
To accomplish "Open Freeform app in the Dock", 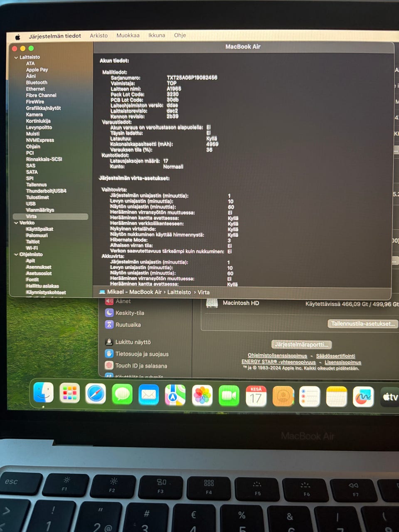I will 363,397.
